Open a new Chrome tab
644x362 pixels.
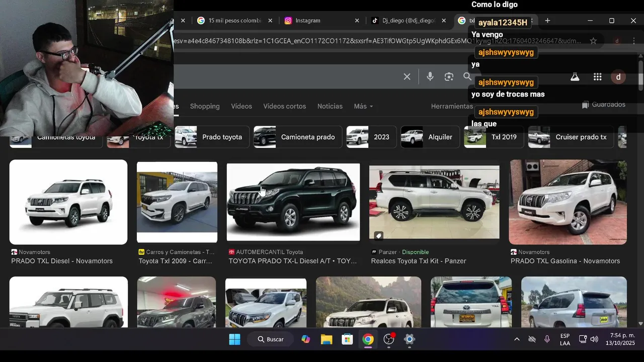547,21
